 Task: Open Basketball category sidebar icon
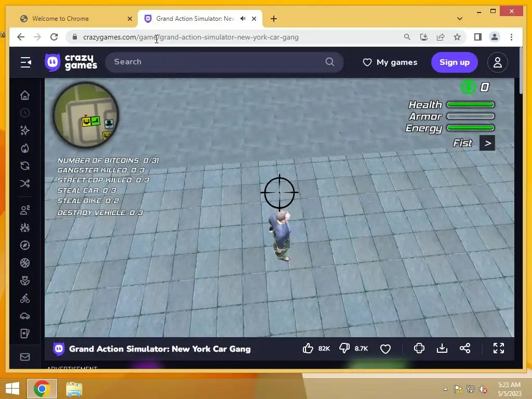(x=25, y=263)
